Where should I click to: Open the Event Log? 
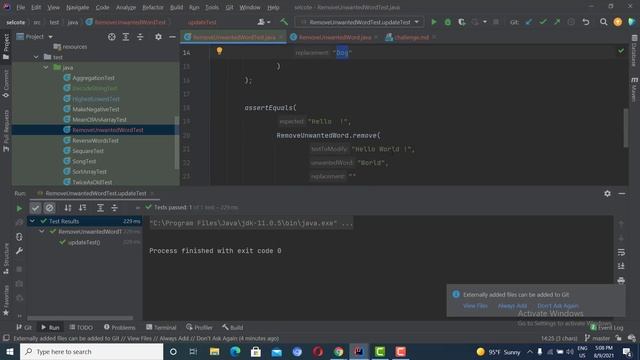point(607,327)
